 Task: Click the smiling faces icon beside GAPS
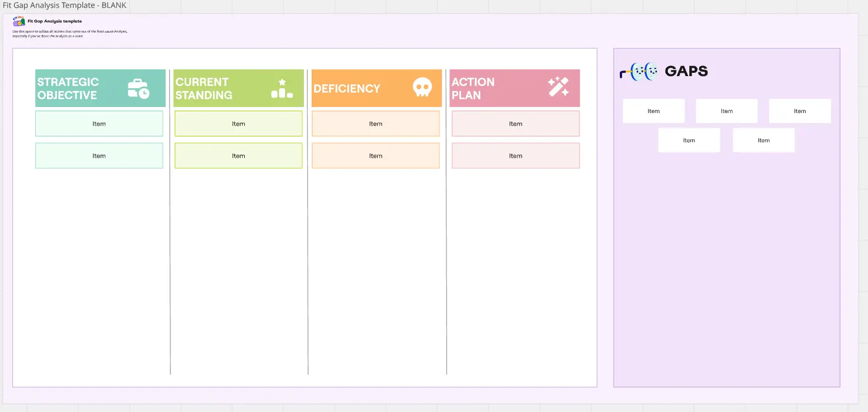(x=639, y=72)
